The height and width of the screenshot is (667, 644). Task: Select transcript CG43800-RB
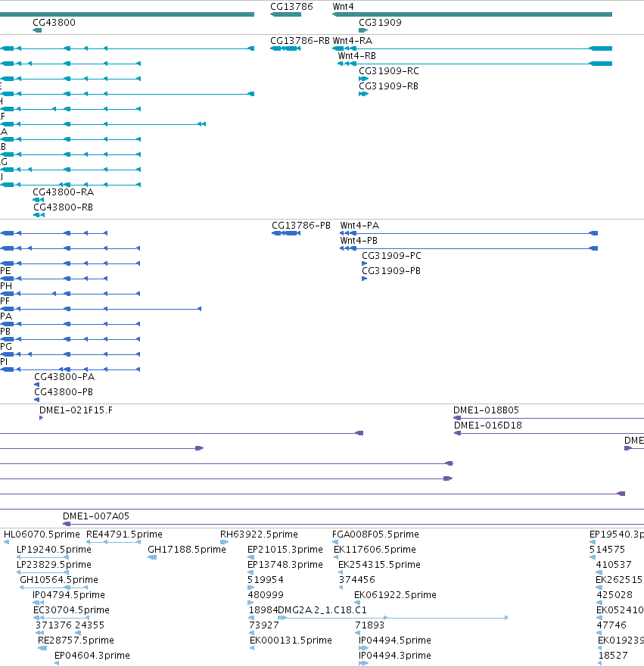click(x=64, y=207)
